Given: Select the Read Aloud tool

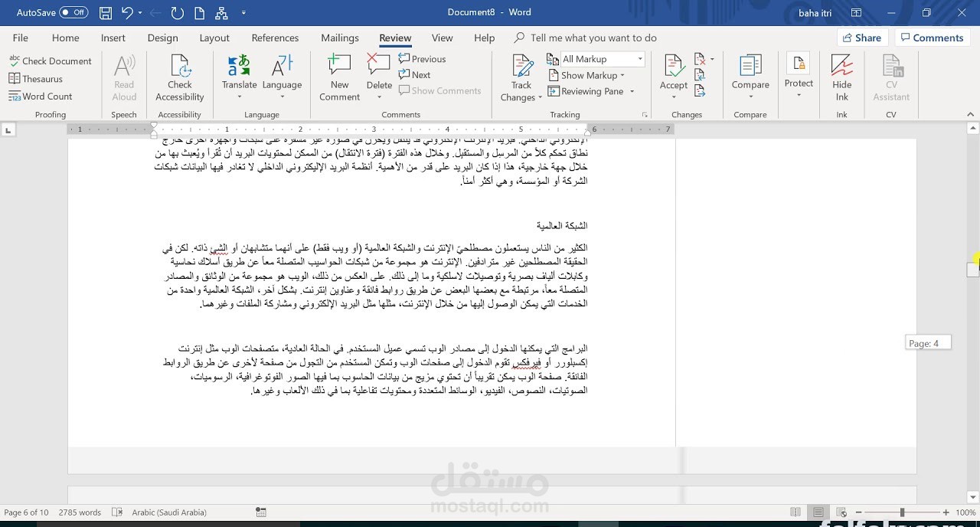Looking at the screenshot, I should click(x=123, y=77).
